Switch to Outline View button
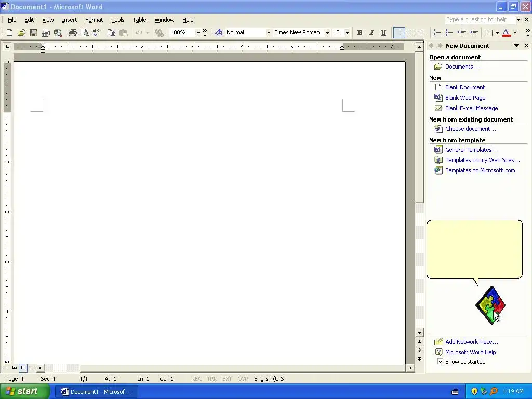This screenshot has height=399, width=532. pos(32,367)
